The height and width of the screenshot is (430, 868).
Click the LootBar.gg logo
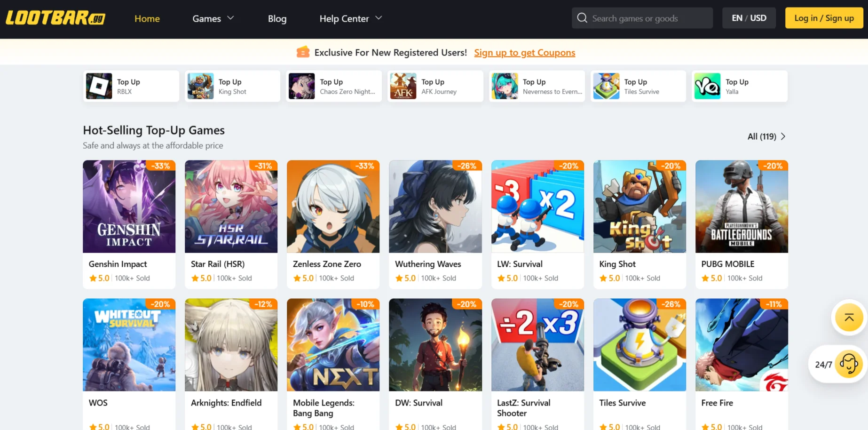point(55,18)
